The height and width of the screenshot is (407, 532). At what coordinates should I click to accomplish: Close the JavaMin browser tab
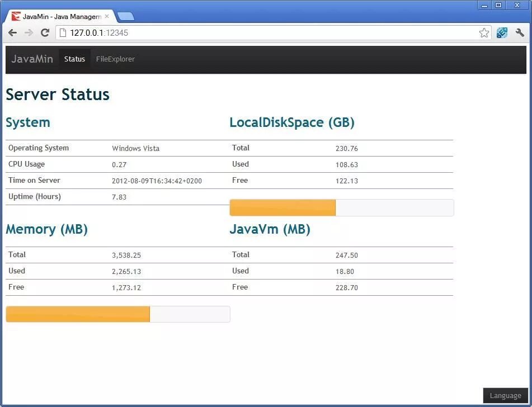[x=106, y=16]
